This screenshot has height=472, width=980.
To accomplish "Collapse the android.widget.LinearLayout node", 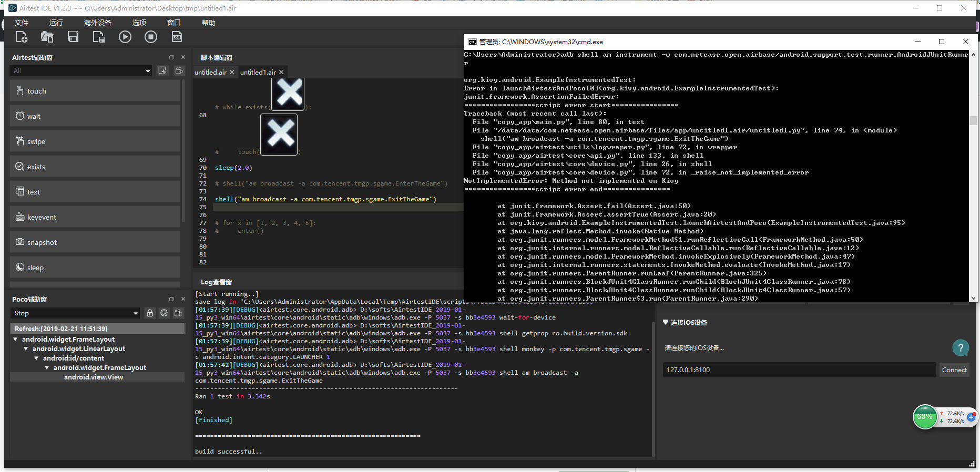I will 26,349.
